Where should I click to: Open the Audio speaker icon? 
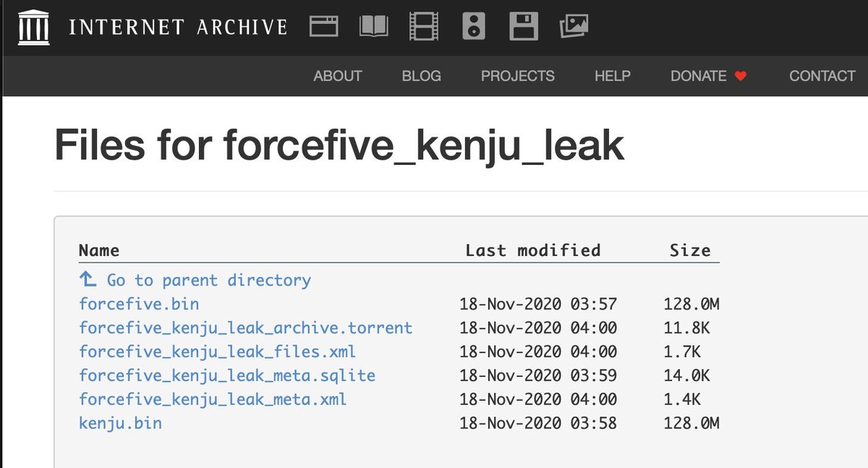pos(474,27)
